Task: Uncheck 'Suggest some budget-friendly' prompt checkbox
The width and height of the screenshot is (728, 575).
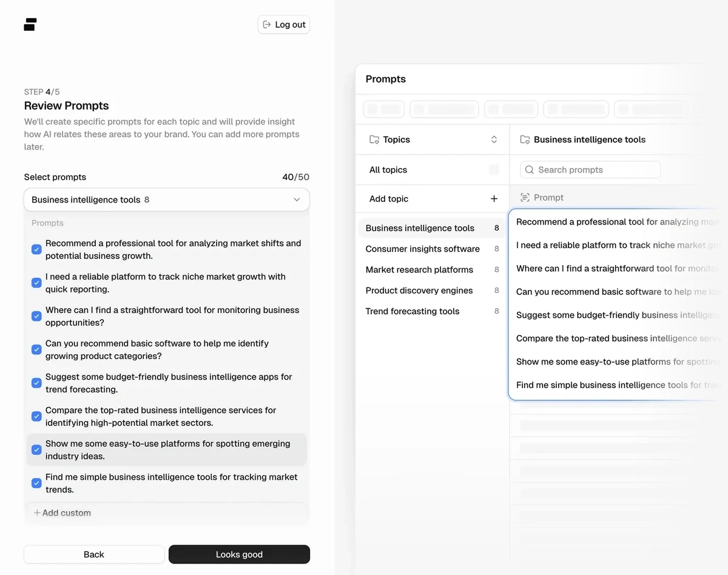Action: [36, 383]
